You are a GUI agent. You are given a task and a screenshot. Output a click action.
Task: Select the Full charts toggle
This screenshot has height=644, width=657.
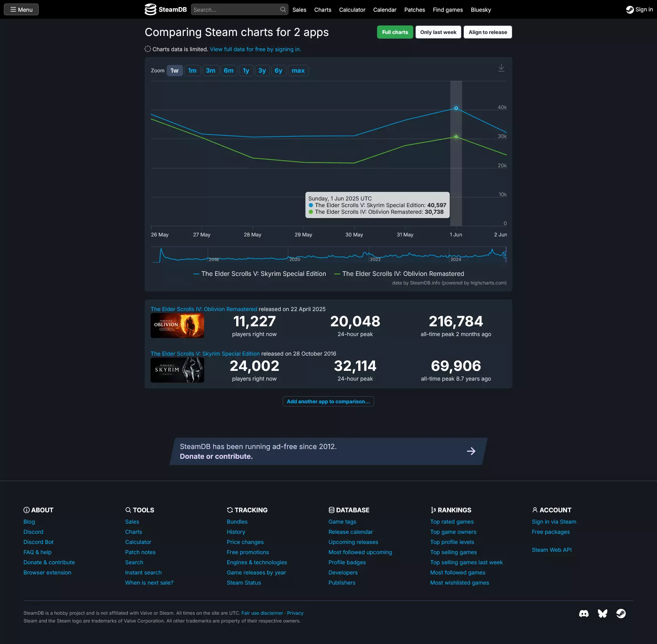point(395,32)
